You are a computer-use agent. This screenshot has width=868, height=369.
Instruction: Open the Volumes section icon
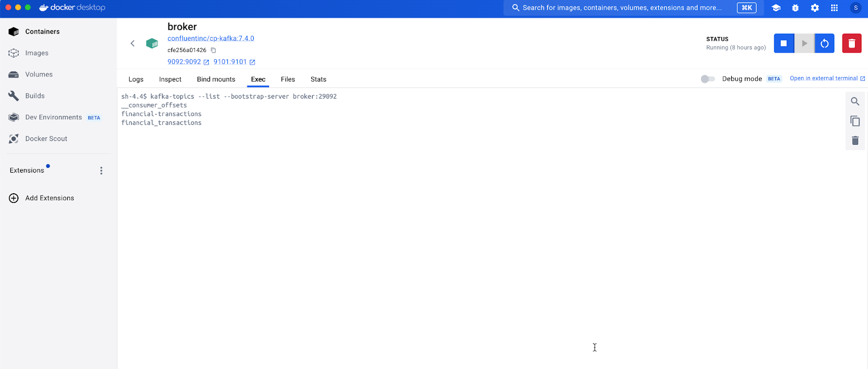pyautogui.click(x=14, y=74)
